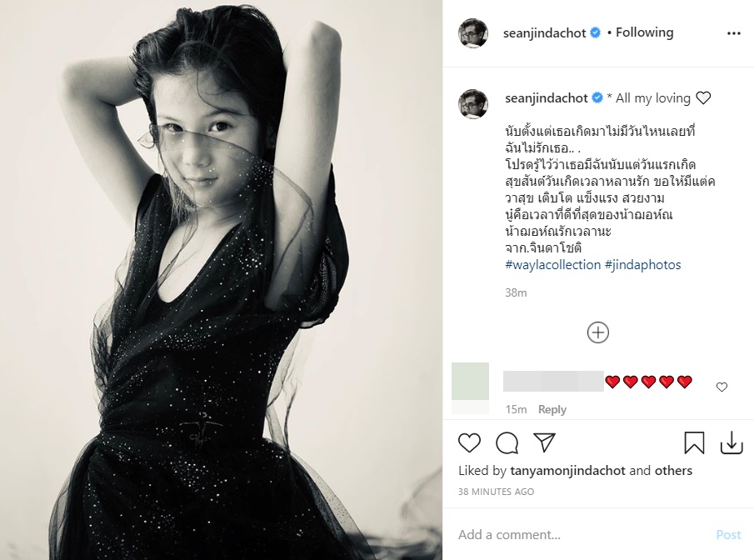Open the three-dot more options menu
Viewport: 754px width, 560px height.
point(733,33)
